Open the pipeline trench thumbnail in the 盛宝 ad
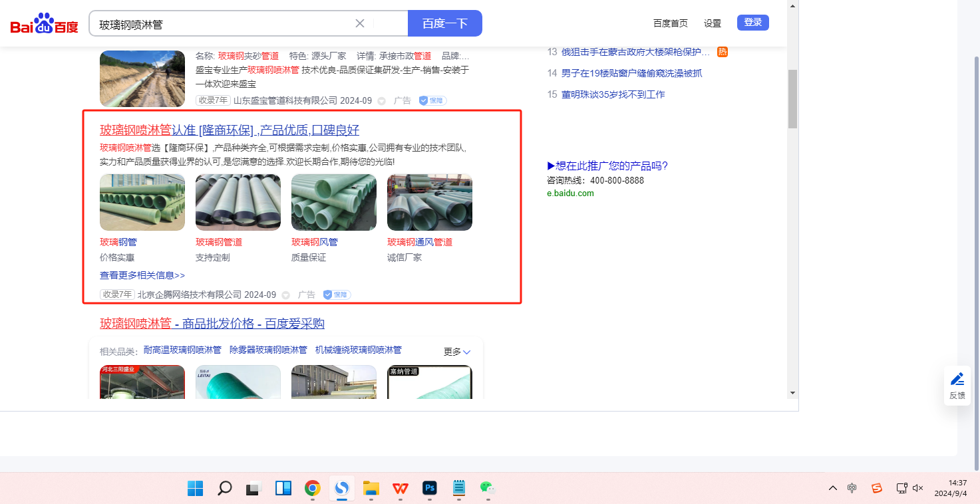The height and width of the screenshot is (504, 980). [142, 78]
